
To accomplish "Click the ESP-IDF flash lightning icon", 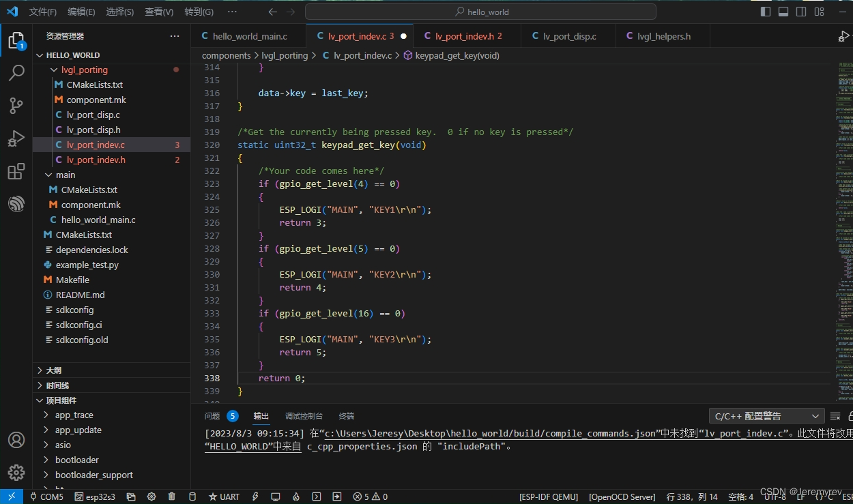I will point(255,496).
